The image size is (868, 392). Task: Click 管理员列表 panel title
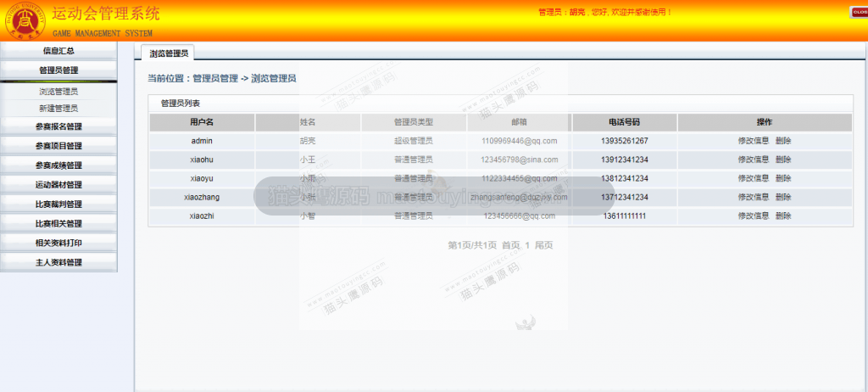pos(180,104)
